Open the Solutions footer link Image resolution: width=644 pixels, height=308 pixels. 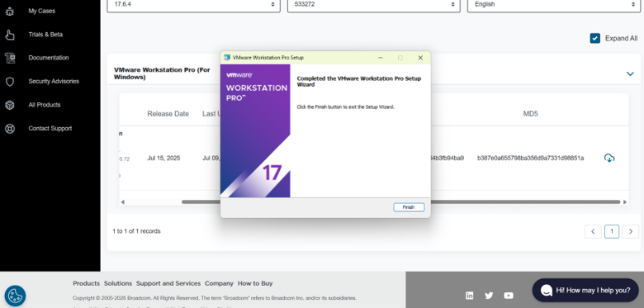(x=118, y=283)
